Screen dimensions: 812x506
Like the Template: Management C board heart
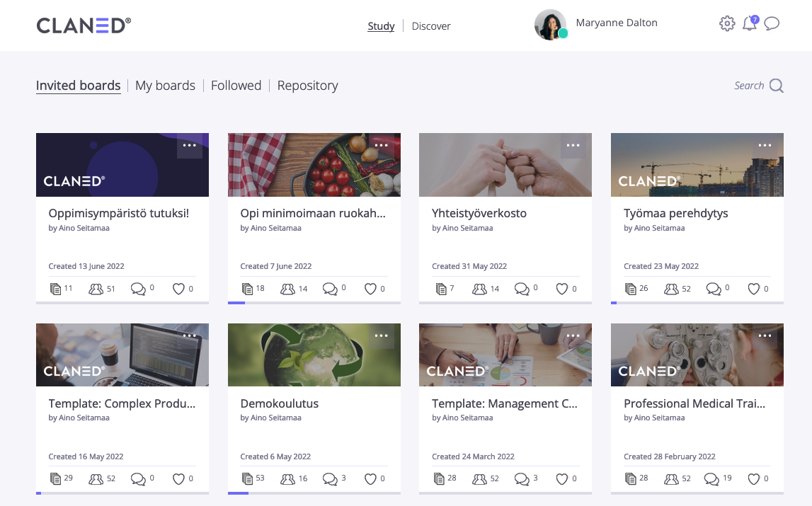pos(562,478)
